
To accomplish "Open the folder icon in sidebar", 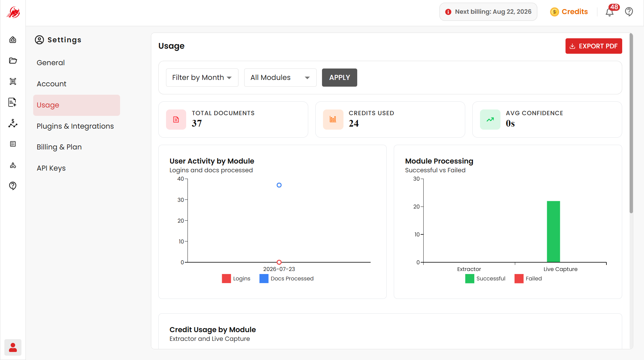I will [13, 60].
